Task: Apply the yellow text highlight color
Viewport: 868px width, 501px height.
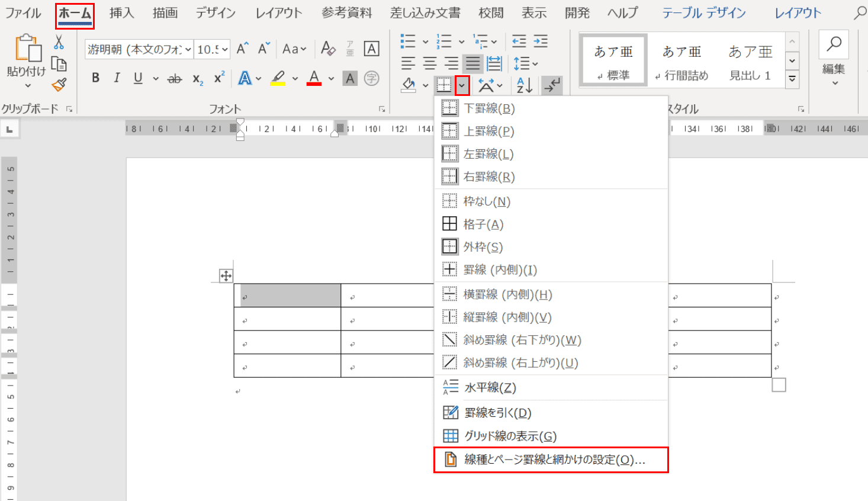Action: pos(278,78)
